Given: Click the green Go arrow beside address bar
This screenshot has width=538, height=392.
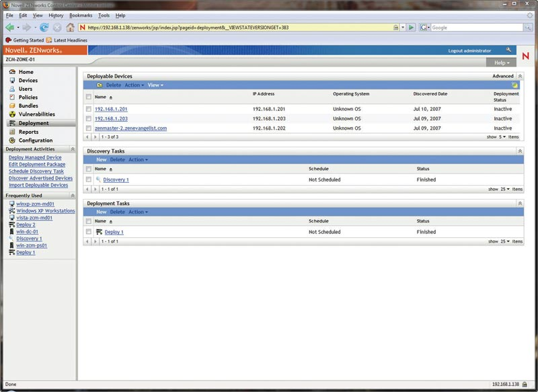Looking at the screenshot, I should click(x=411, y=28).
